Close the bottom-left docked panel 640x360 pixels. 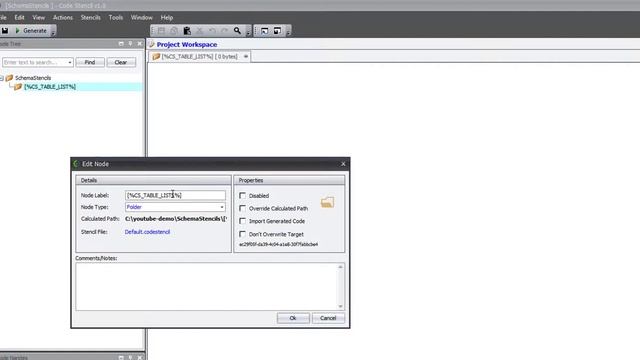tap(140, 358)
